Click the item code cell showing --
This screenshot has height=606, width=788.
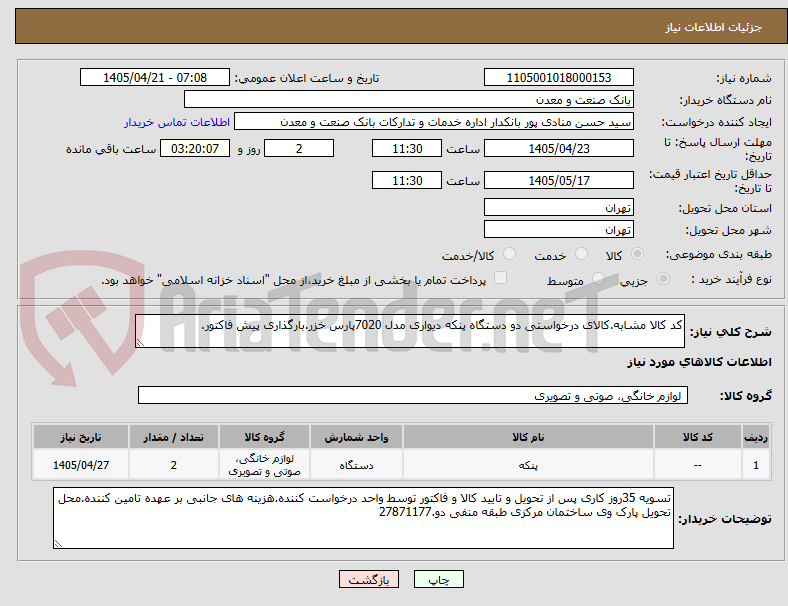[x=698, y=465]
